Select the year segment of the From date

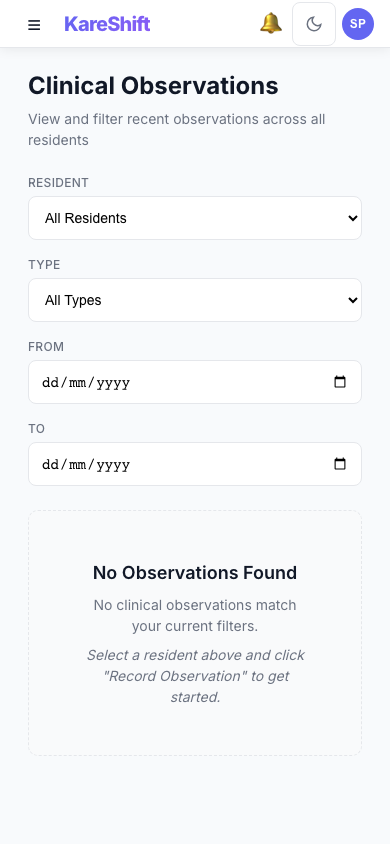tap(114, 383)
